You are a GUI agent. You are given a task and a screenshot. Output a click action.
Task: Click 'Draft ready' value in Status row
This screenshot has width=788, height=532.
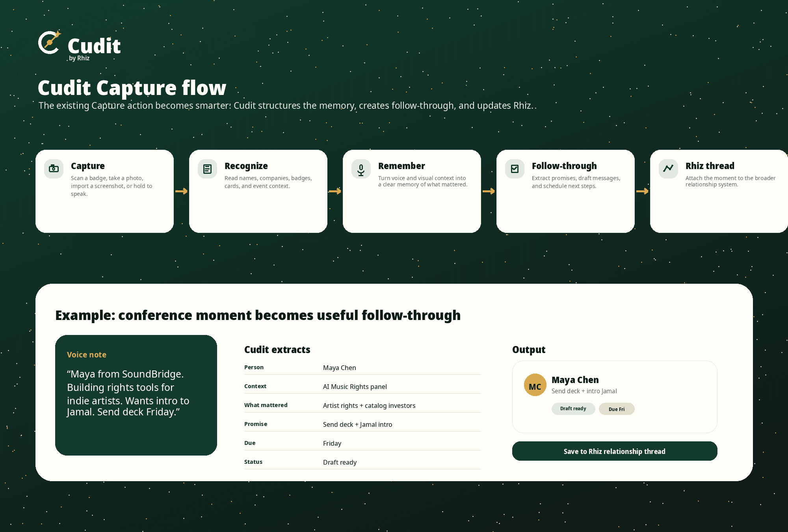tap(340, 462)
